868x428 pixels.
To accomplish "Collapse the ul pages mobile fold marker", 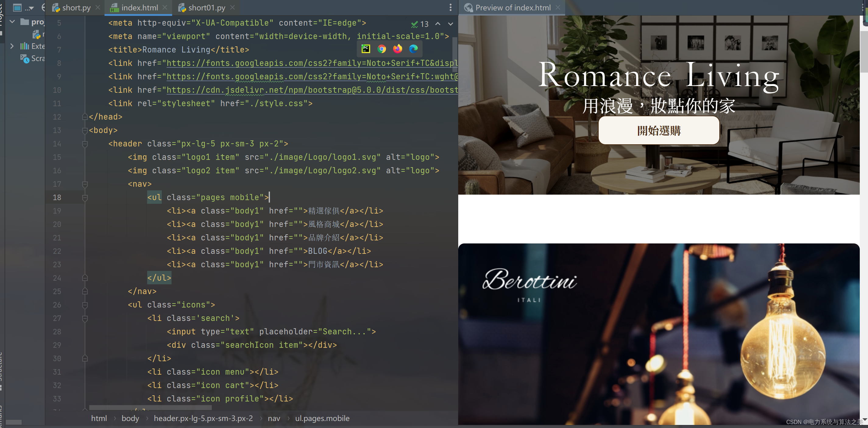I will click(85, 198).
